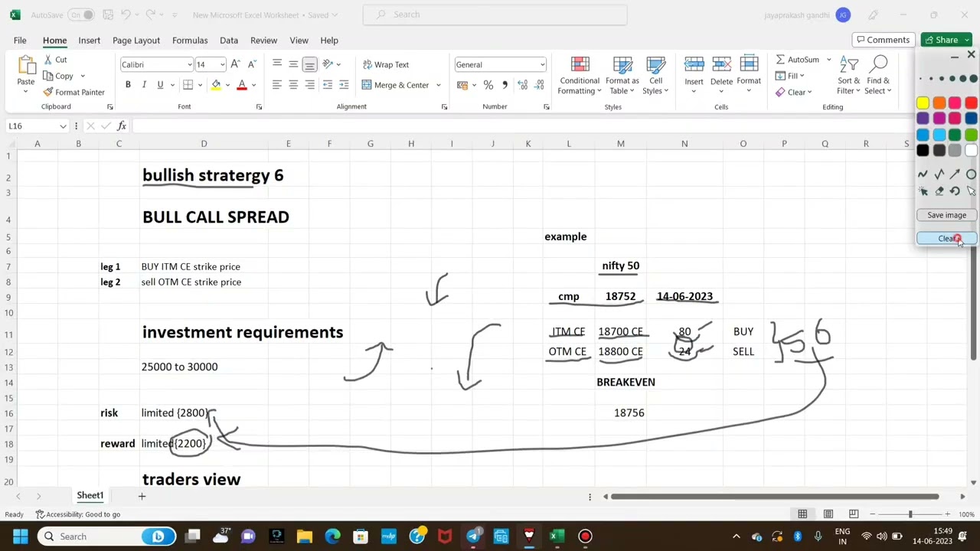Go to the File menu
The width and height of the screenshot is (980, 551).
point(20,40)
